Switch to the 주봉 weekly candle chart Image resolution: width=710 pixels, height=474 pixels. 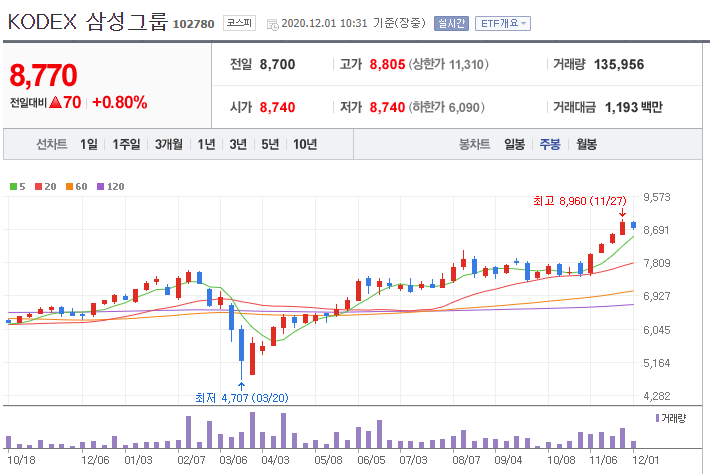click(550, 144)
